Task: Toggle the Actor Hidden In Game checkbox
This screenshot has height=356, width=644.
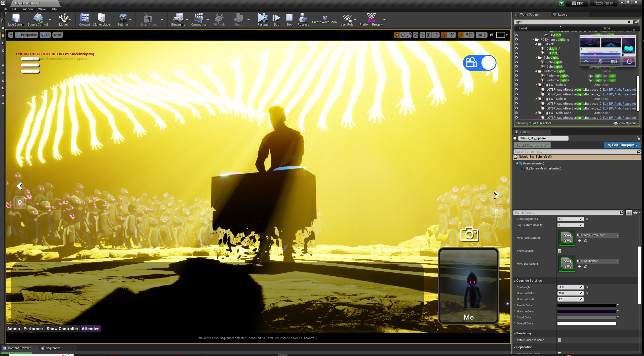Action: tap(559, 340)
